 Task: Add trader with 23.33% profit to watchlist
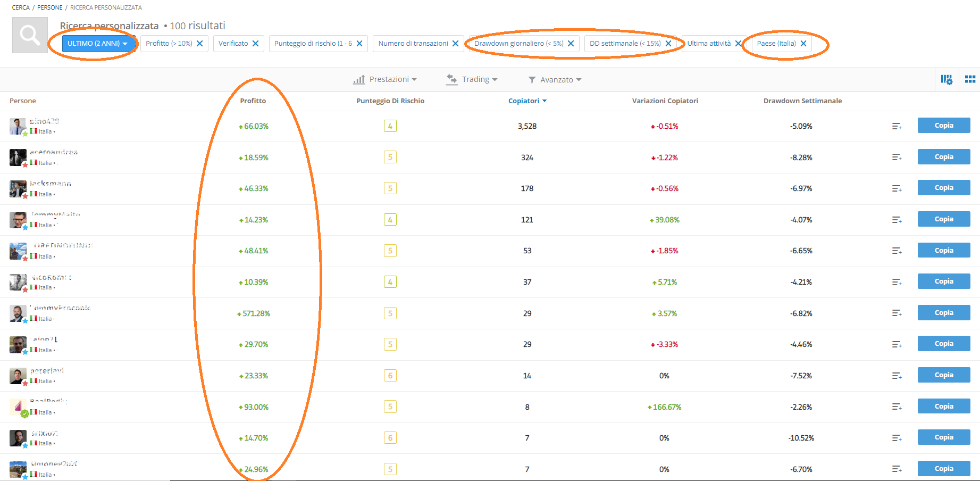pos(897,376)
